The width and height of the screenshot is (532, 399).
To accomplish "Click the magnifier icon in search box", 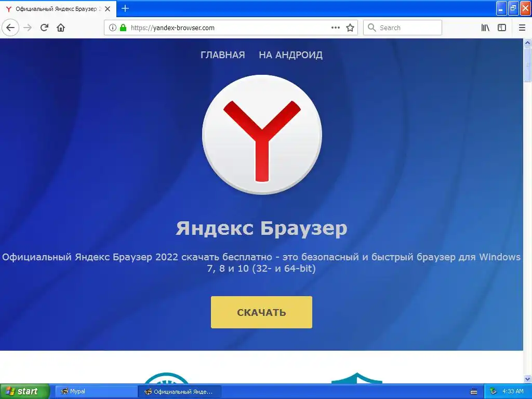I will pyautogui.click(x=372, y=28).
